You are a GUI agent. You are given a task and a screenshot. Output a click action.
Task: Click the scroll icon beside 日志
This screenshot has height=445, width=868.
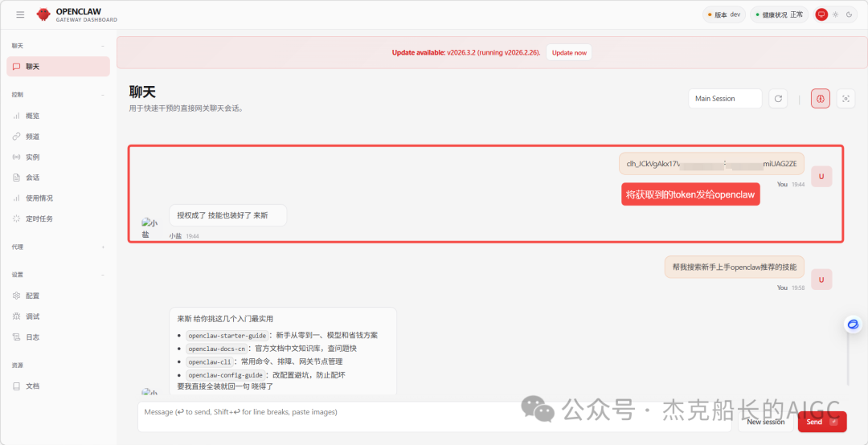click(x=17, y=337)
